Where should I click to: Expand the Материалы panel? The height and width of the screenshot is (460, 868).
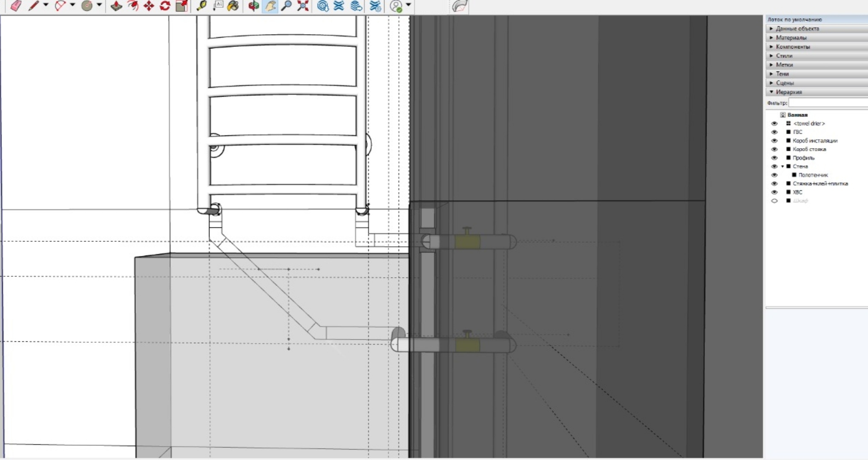(x=791, y=37)
